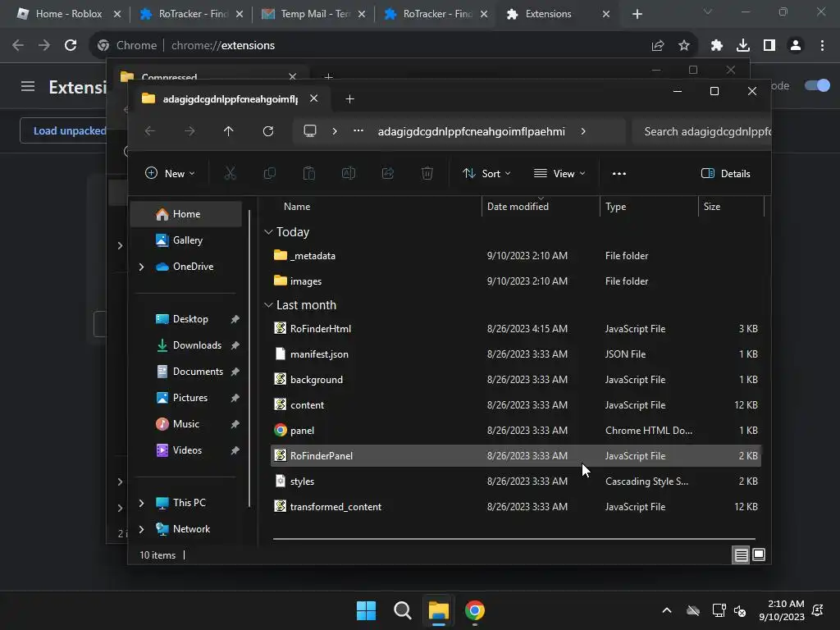Click the Cut scissors icon in Explorer toolbar
This screenshot has height=630, width=840.
click(230, 173)
